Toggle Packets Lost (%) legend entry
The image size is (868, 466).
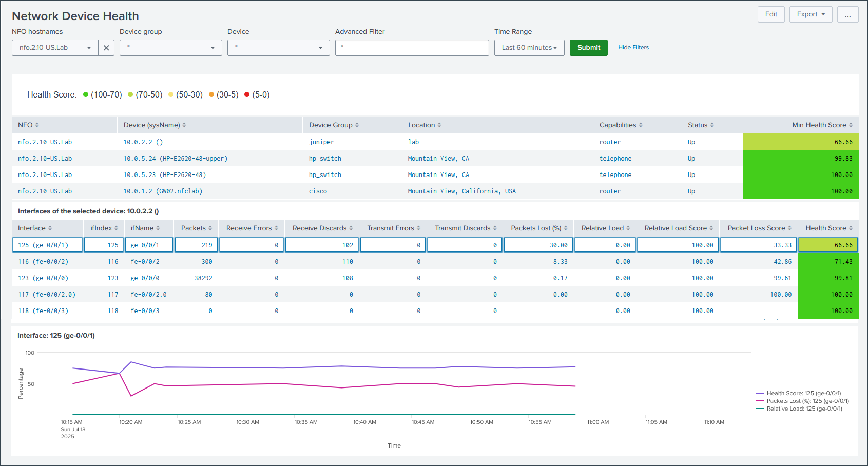click(x=807, y=401)
